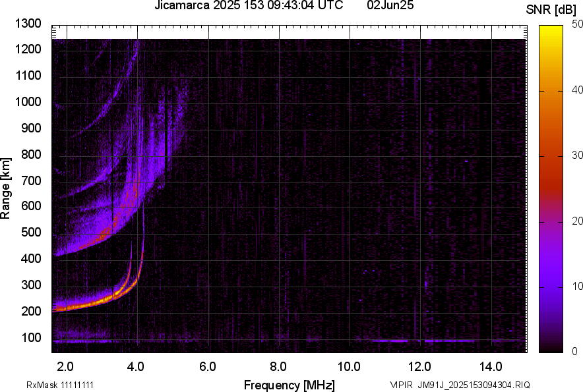Click the colorbar tick label '10'
Screen dimensions: 583x392
(x=577, y=286)
